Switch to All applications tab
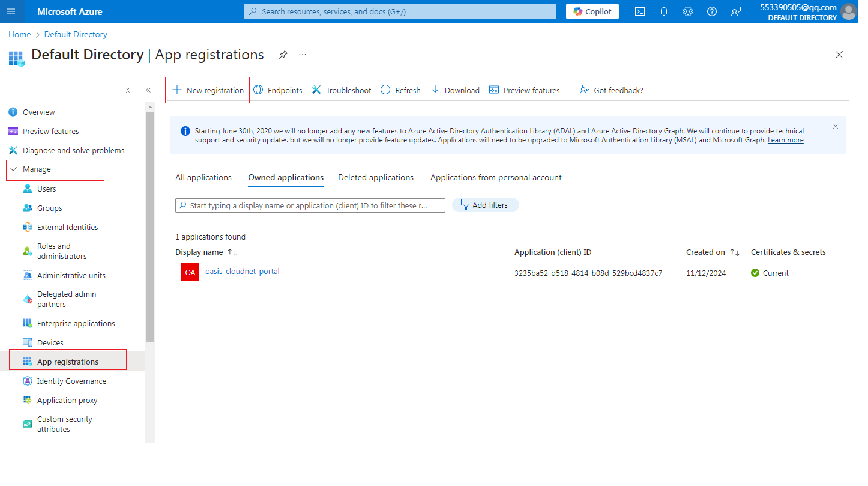This screenshot has height=486, width=868. pyautogui.click(x=203, y=177)
